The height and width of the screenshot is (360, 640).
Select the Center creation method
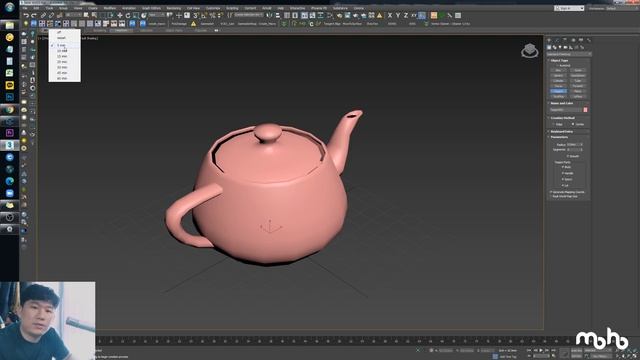pyautogui.click(x=578, y=124)
